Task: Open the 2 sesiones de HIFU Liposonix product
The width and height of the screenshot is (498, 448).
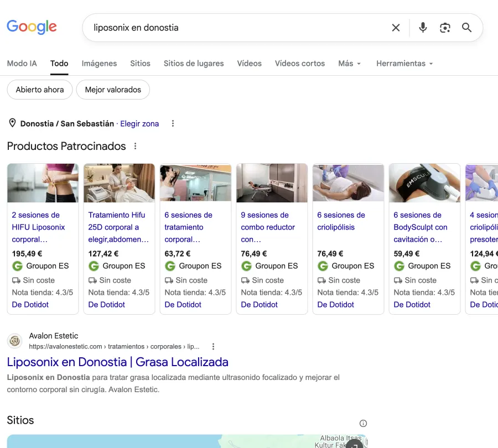Action: pos(38,227)
